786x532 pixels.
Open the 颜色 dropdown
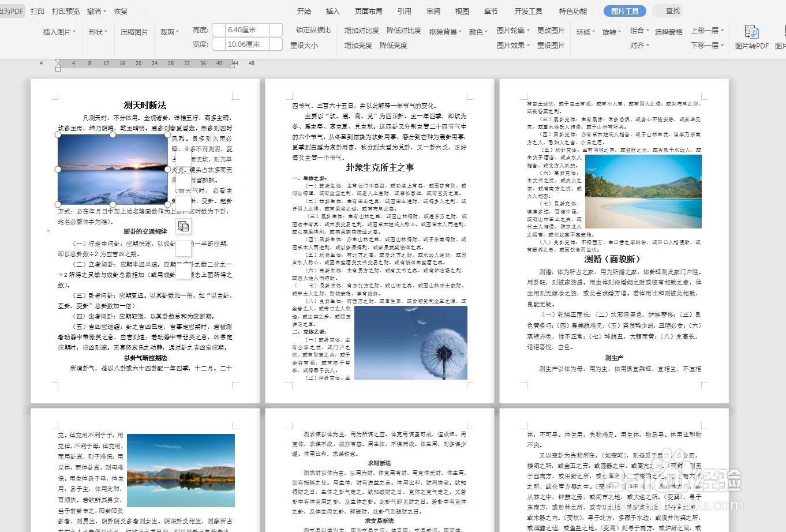[x=478, y=32]
